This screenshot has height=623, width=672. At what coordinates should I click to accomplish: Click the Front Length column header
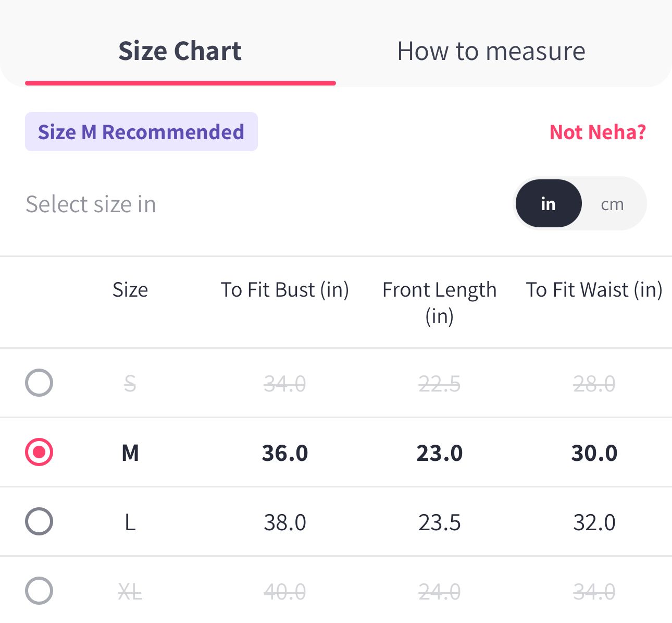(439, 302)
